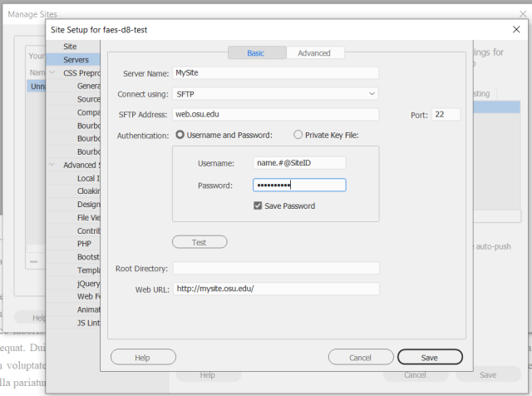Edit the Server Name field
Viewport: 532px width, 396px height.
coord(275,73)
